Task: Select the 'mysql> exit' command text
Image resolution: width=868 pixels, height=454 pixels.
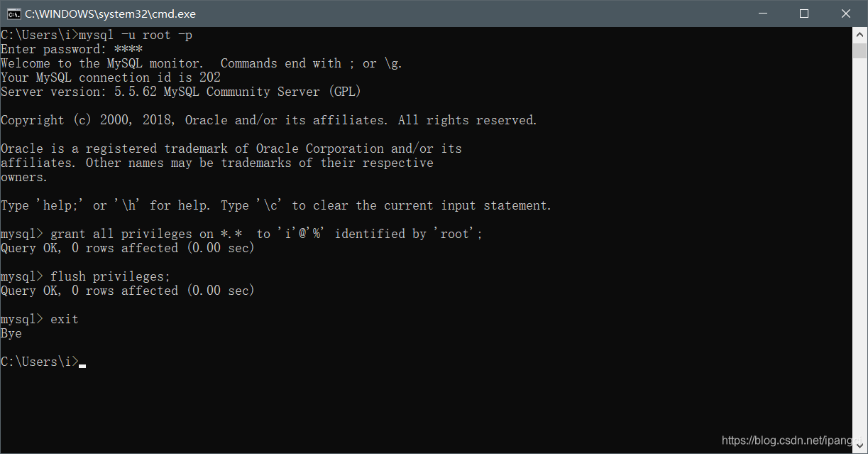Action: coord(39,318)
